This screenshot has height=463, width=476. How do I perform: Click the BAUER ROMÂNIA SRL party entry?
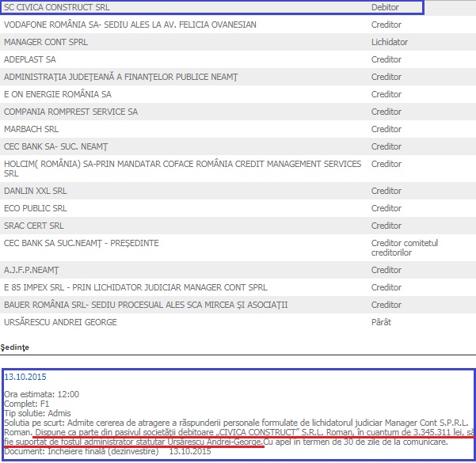tap(146, 305)
